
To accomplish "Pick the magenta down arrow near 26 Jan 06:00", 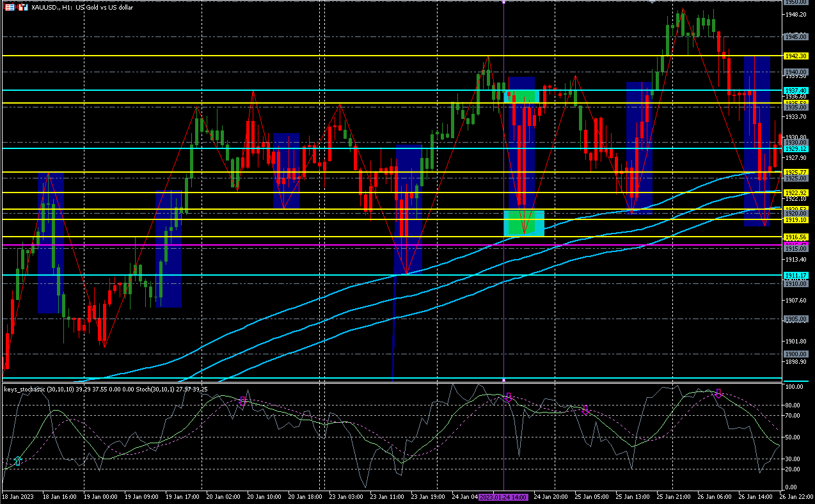I will 718,393.
